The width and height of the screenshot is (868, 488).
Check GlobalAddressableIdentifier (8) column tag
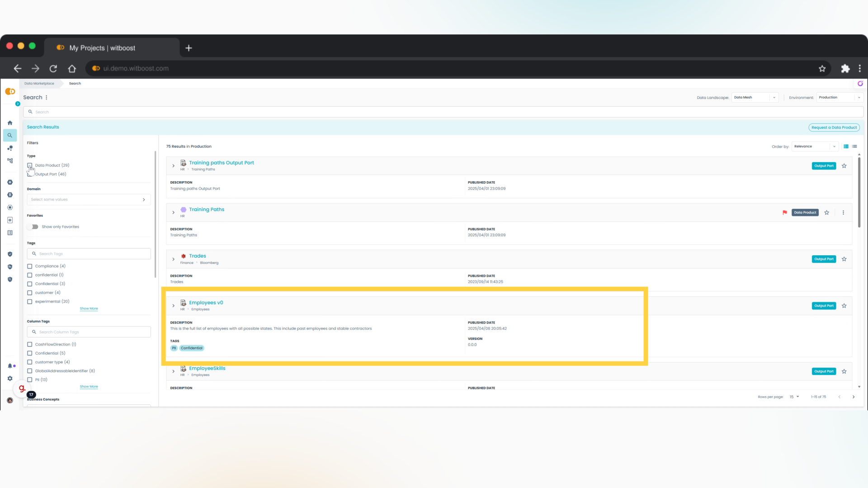coord(30,371)
